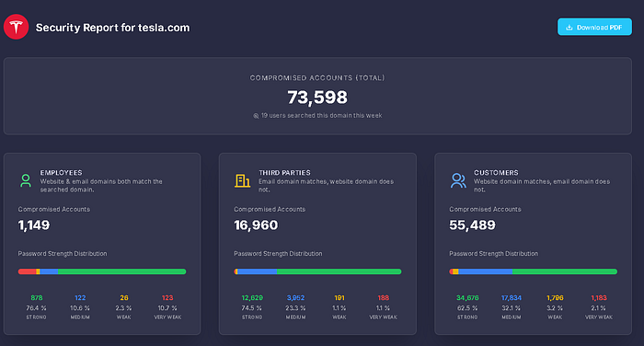Click the Employees strong value 878
Screen dimensions: 644x346
(x=37, y=297)
